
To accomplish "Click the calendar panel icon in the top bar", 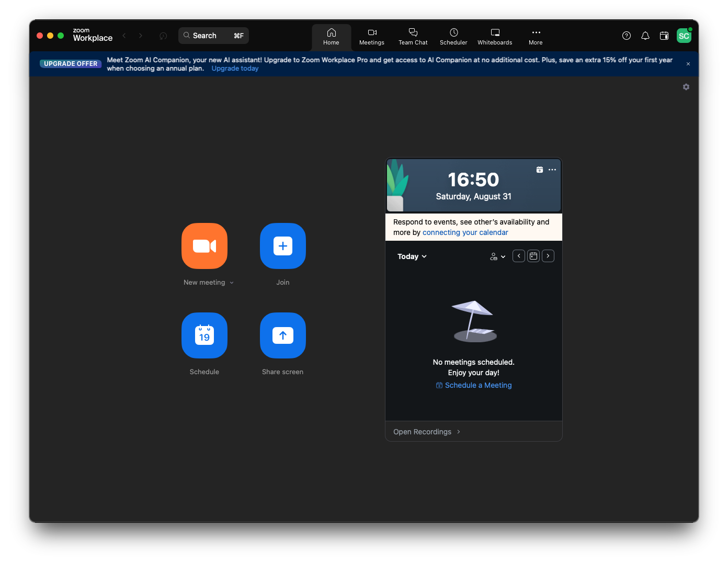I will pyautogui.click(x=664, y=36).
